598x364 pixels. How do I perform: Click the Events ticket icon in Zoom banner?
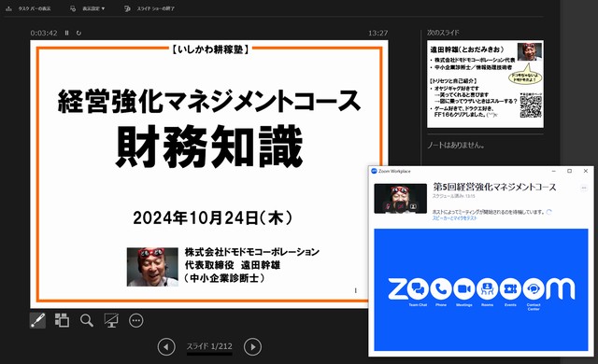(x=511, y=289)
